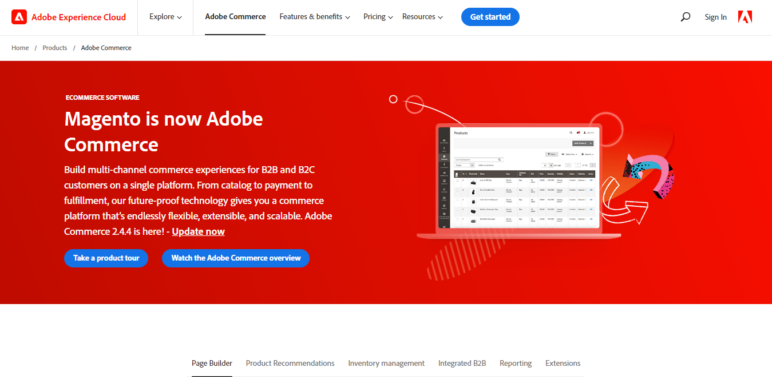Open the Reporting tab
772x377 pixels.
click(x=515, y=363)
